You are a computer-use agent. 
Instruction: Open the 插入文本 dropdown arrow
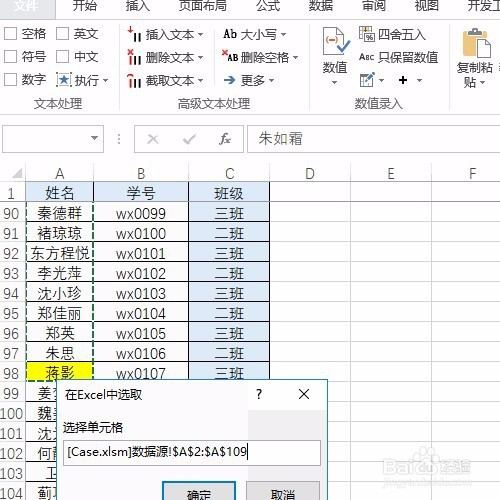200,34
